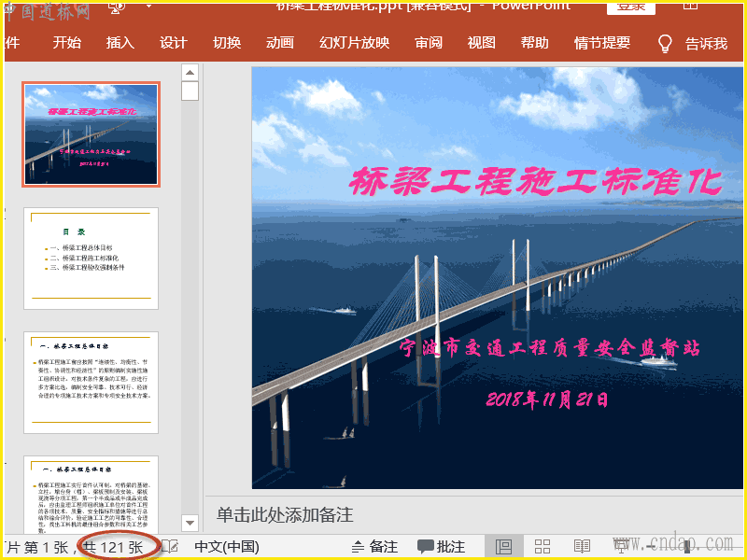Image resolution: width=747 pixels, height=560 pixels.
Task: Switch to the 切换 ribbon tab
Action: click(x=227, y=43)
